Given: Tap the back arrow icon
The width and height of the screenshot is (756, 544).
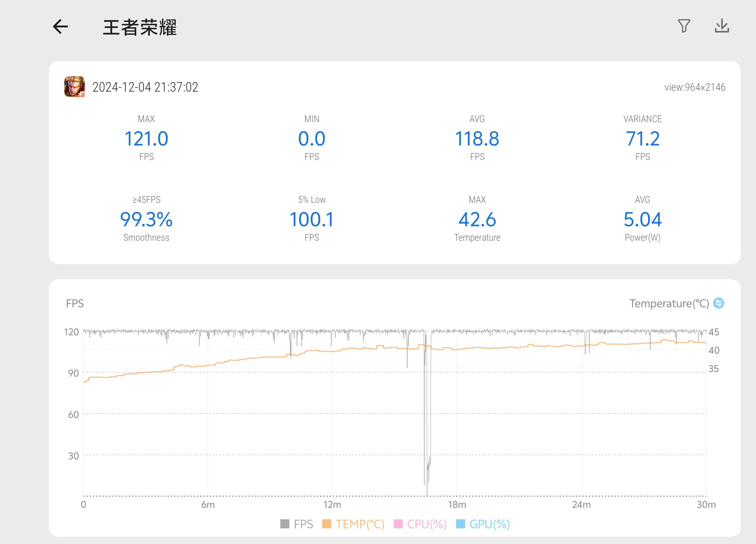Looking at the screenshot, I should (60, 27).
